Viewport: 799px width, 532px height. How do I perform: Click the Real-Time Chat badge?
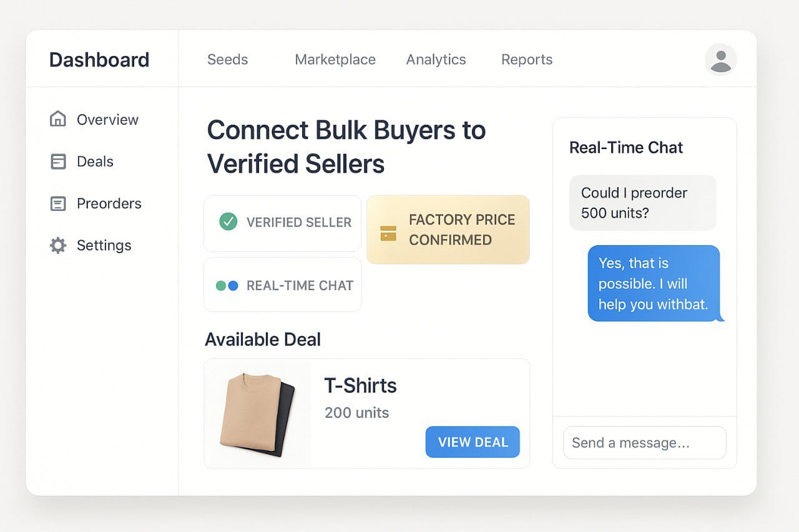[x=282, y=284]
